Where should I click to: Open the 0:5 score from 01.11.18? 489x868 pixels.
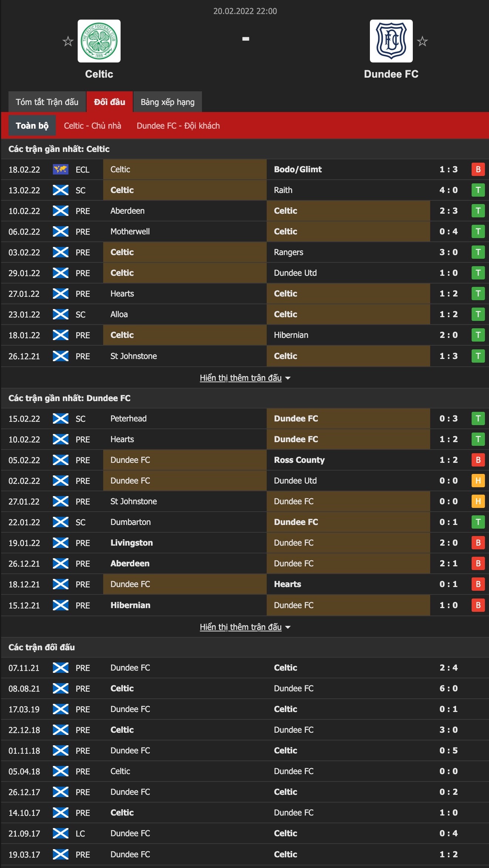point(449,750)
